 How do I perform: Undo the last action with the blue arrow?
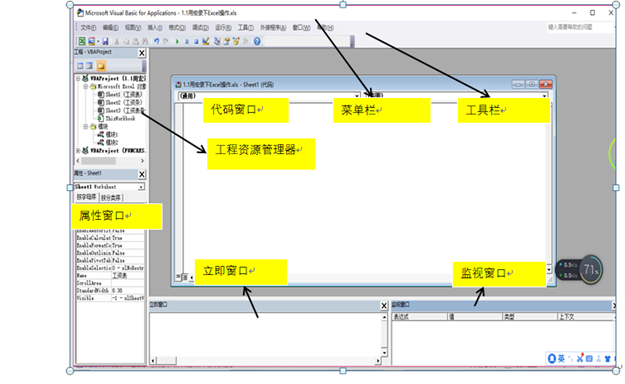point(157,41)
